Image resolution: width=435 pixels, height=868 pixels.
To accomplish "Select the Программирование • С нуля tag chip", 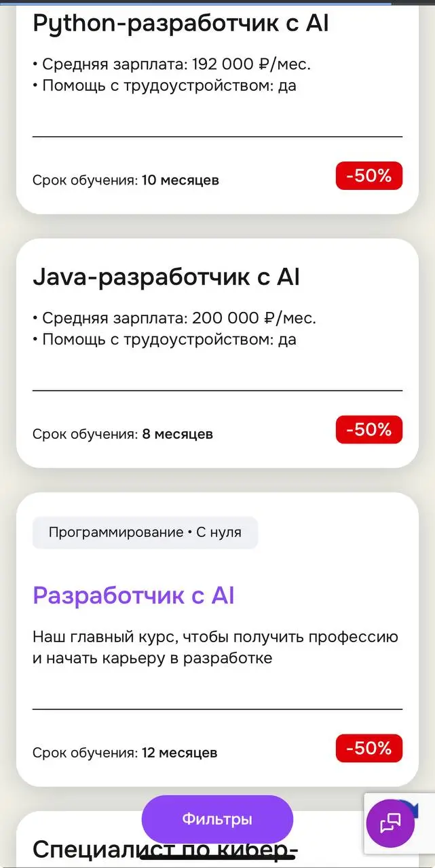I will [145, 532].
